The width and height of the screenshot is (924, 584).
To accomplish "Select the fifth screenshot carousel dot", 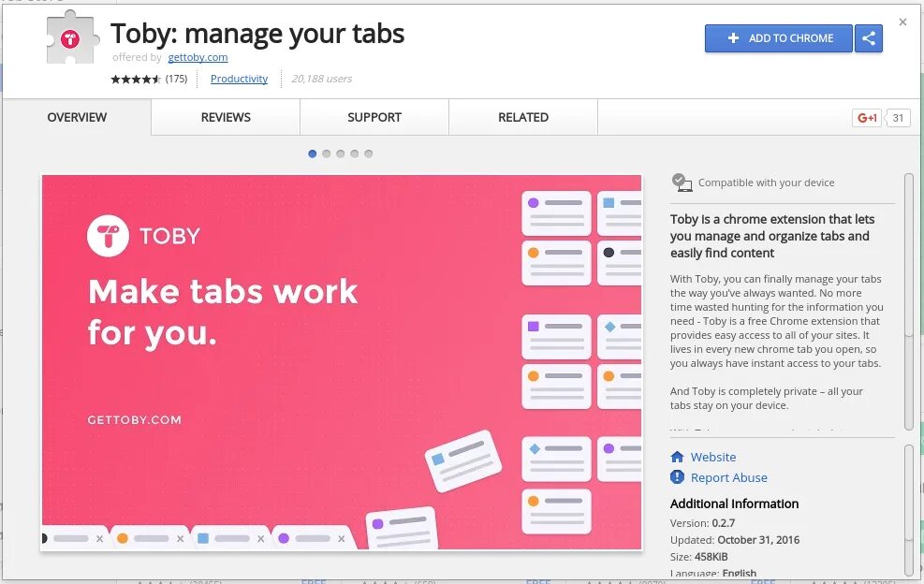I will (368, 153).
